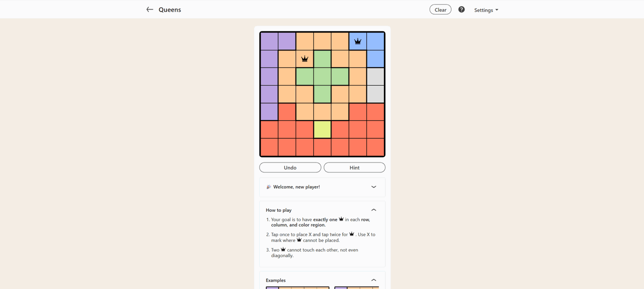Select the bottom-right red corner cell
The image size is (644, 289).
pyautogui.click(x=376, y=147)
